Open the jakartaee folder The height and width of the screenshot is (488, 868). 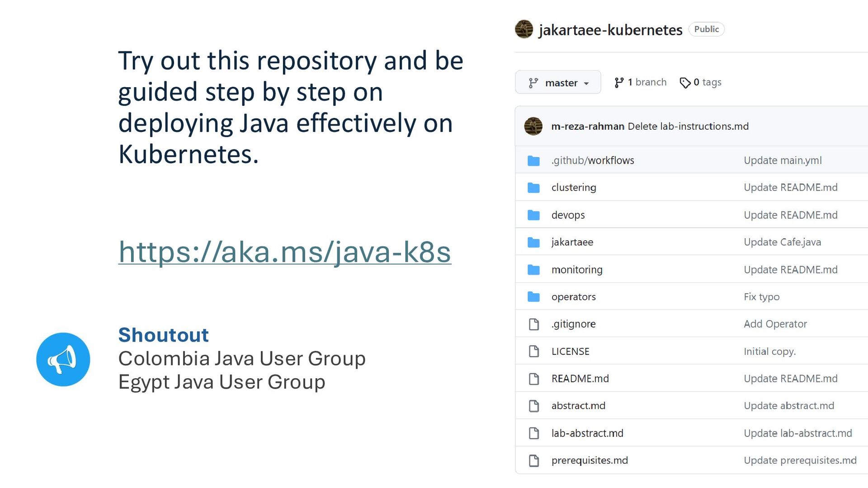coord(572,242)
